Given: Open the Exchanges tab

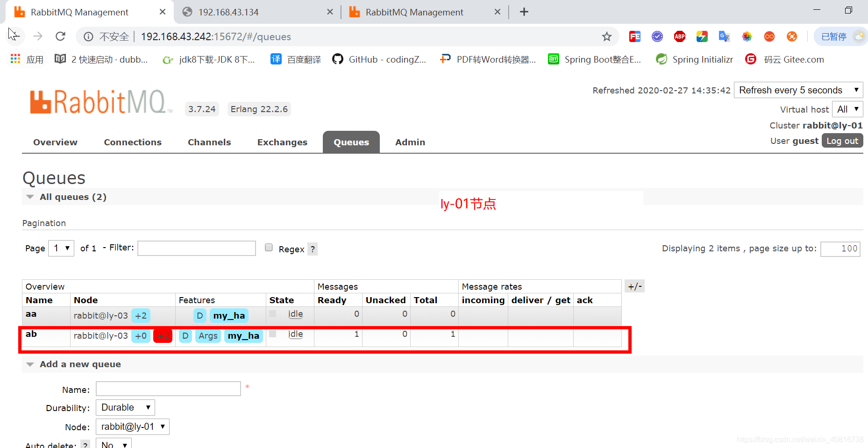Looking at the screenshot, I should click(x=282, y=142).
